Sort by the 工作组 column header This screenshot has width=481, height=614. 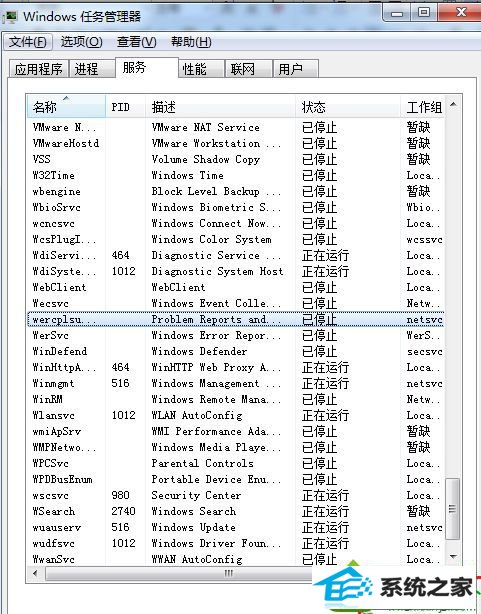(x=422, y=107)
